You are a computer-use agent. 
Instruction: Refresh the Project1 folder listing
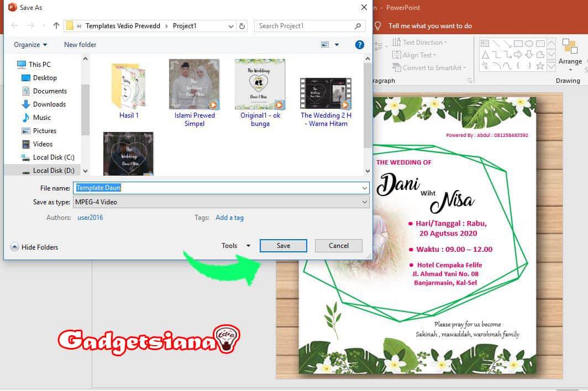tap(242, 26)
